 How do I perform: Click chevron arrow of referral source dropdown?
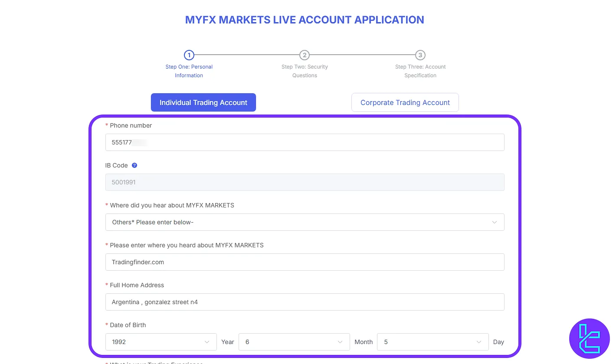click(494, 222)
